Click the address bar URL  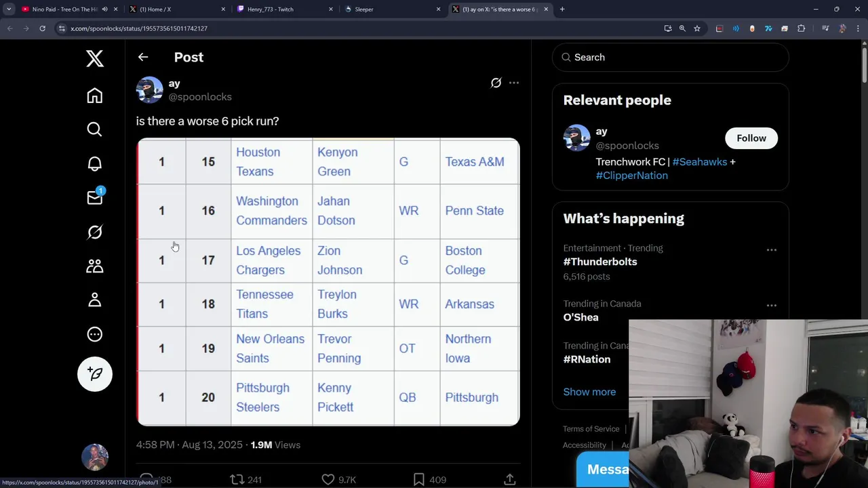tap(139, 28)
